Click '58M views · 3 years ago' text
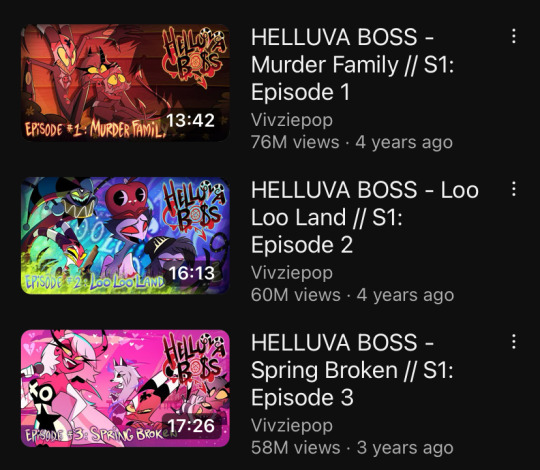 pyautogui.click(x=352, y=448)
